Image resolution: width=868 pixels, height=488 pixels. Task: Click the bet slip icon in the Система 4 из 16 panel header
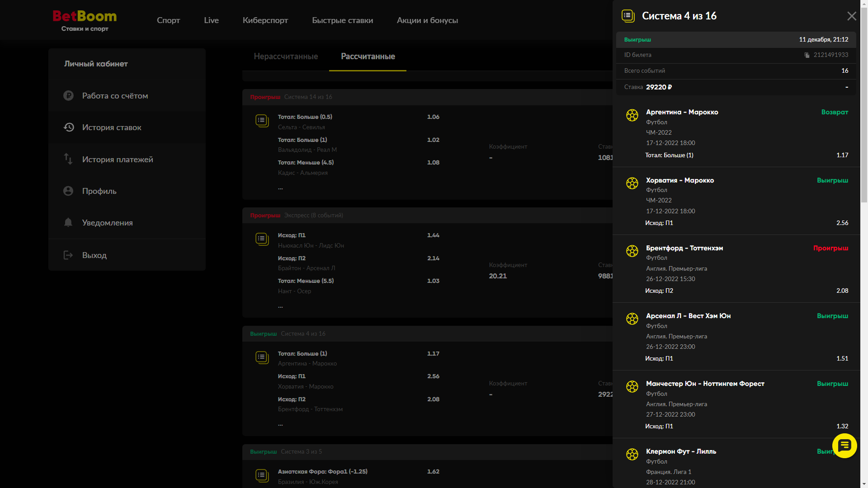628,16
